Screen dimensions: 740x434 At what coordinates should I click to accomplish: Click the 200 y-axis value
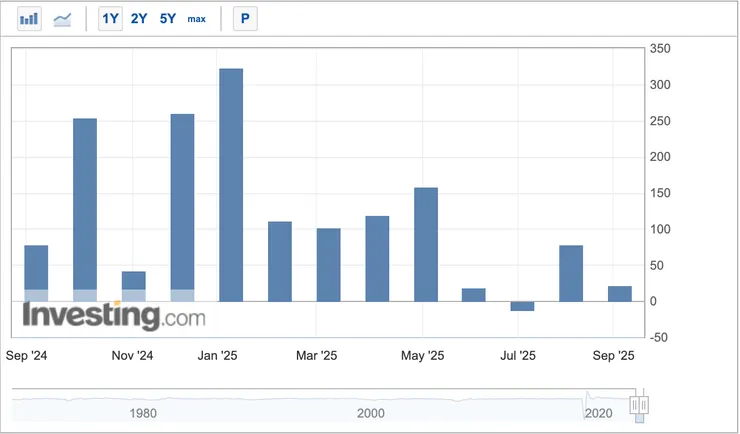point(660,157)
